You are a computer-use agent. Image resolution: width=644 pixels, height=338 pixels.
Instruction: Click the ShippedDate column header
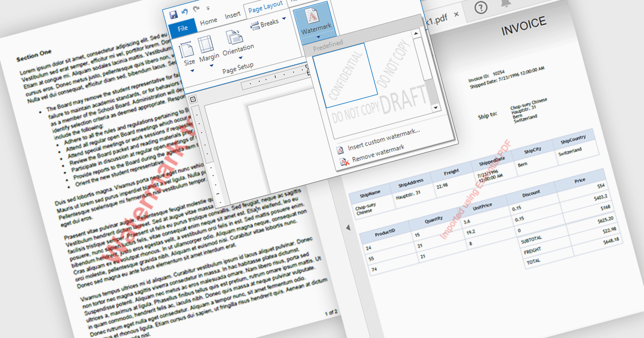click(491, 161)
